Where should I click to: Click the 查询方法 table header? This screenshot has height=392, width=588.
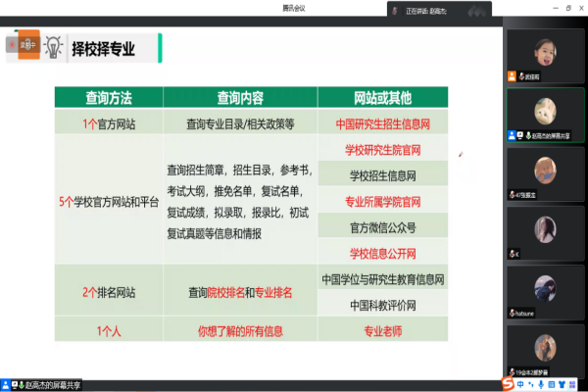[x=108, y=98]
